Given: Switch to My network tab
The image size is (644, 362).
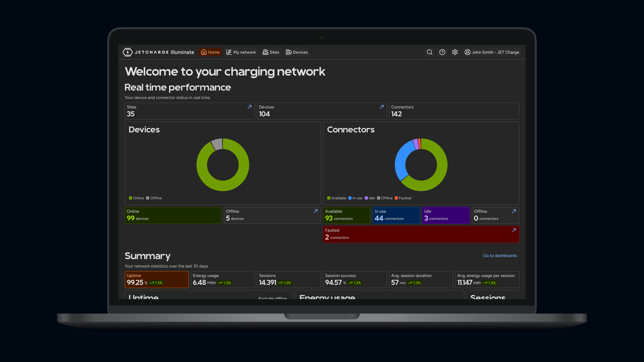Looking at the screenshot, I should (x=241, y=52).
